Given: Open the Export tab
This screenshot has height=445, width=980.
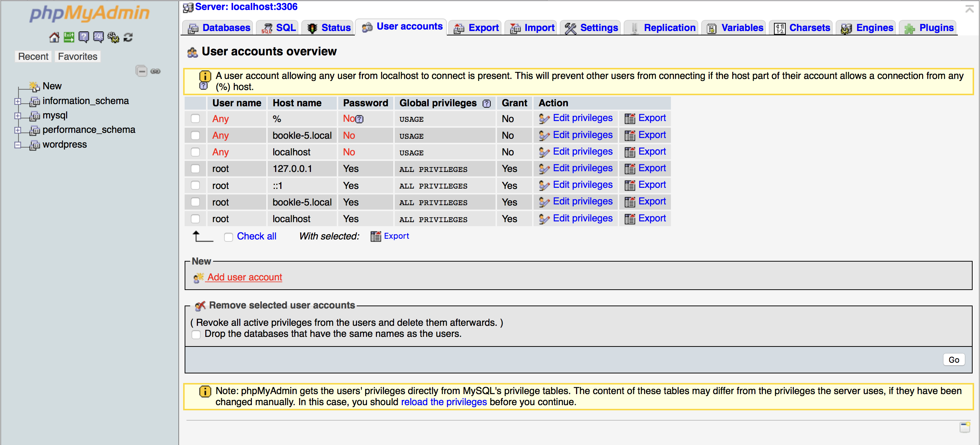Looking at the screenshot, I should coord(476,28).
